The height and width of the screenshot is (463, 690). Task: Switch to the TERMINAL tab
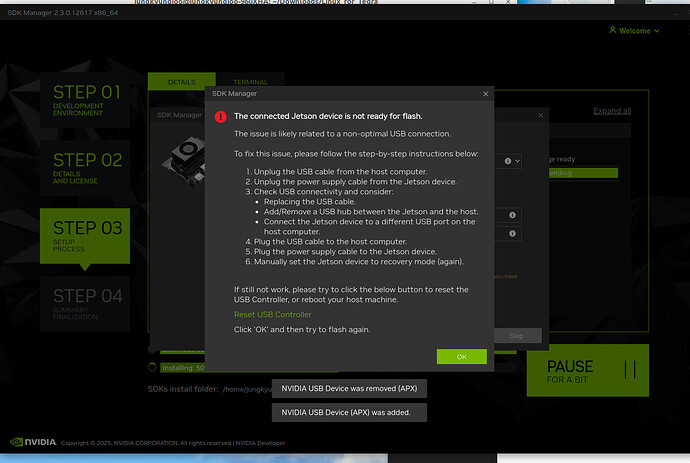click(250, 82)
